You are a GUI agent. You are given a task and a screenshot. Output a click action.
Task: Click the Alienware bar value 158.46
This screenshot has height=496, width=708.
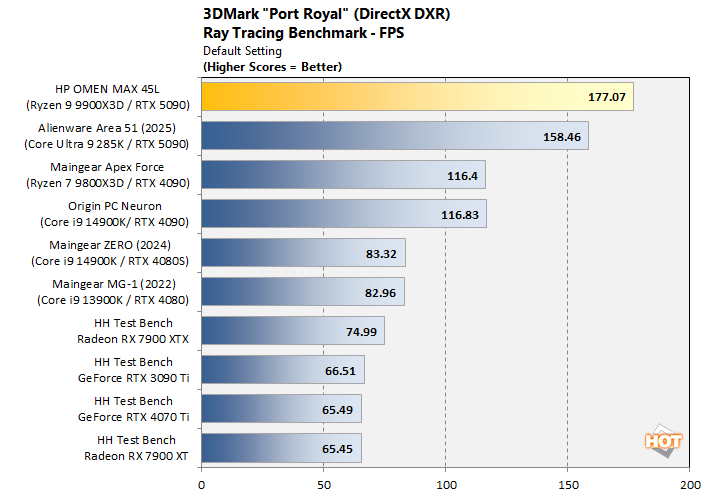tap(562, 137)
